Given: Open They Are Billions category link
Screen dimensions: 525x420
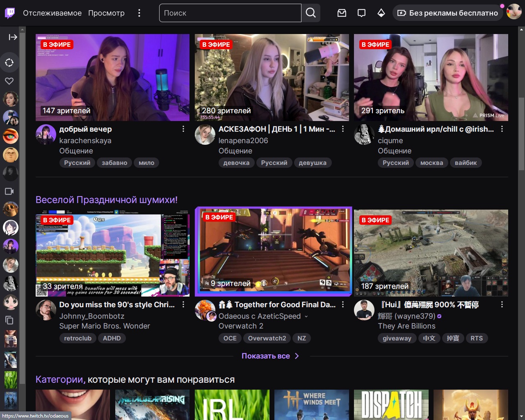Looking at the screenshot, I should pos(406,326).
